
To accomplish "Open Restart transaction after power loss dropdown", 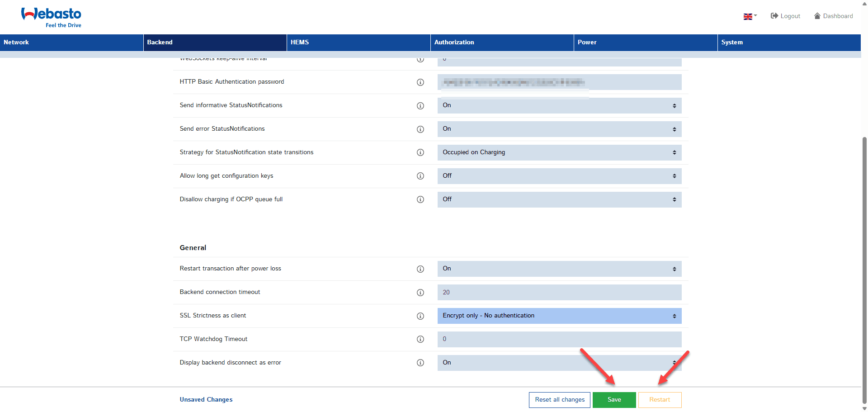I will (x=559, y=269).
